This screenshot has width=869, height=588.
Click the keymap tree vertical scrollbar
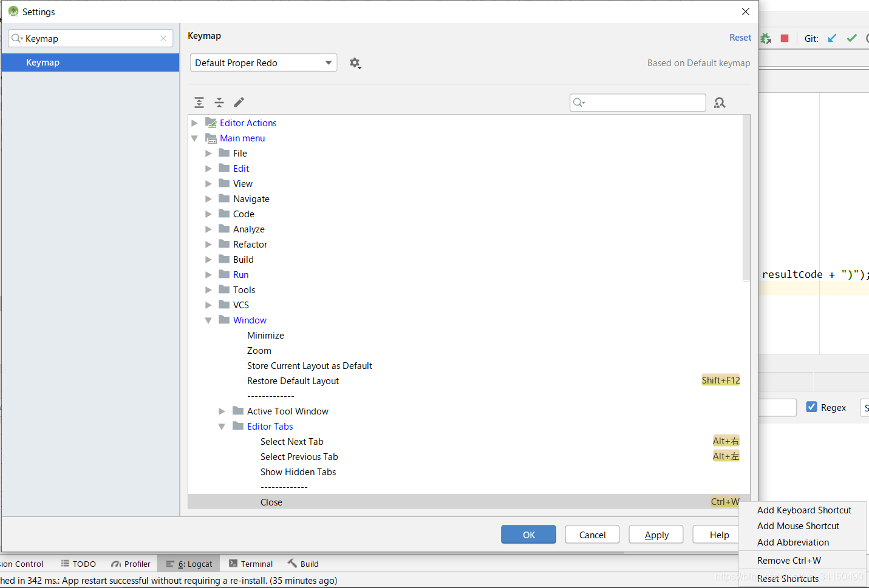746,198
